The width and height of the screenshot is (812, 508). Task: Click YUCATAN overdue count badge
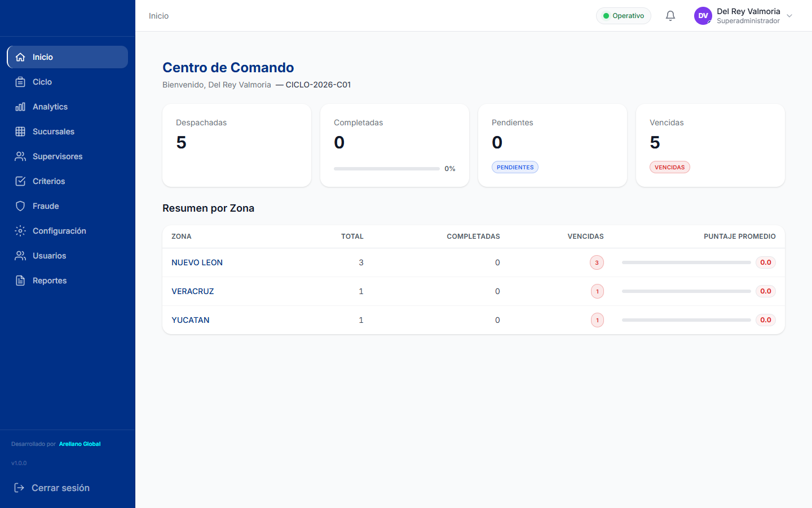click(597, 320)
